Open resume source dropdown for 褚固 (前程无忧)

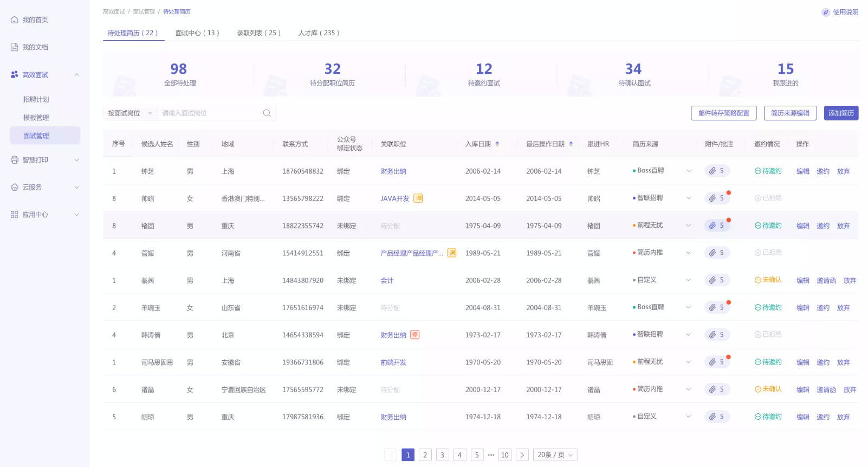coord(689,226)
